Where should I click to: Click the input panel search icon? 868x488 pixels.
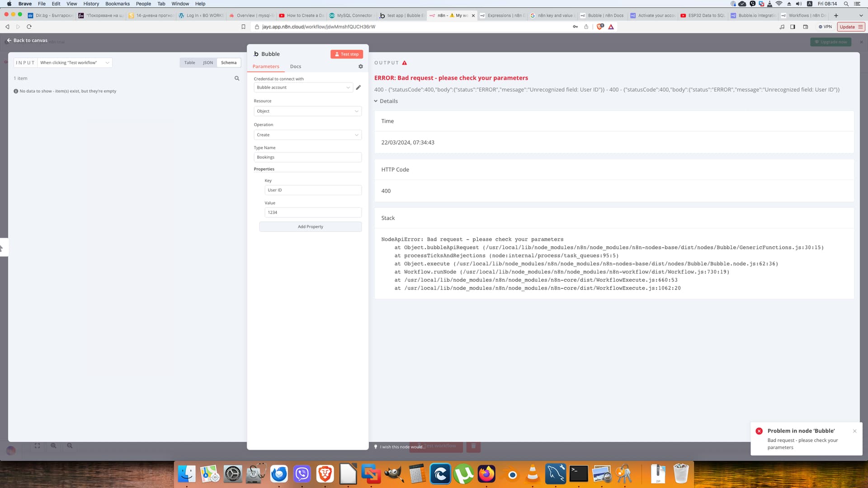coord(237,79)
